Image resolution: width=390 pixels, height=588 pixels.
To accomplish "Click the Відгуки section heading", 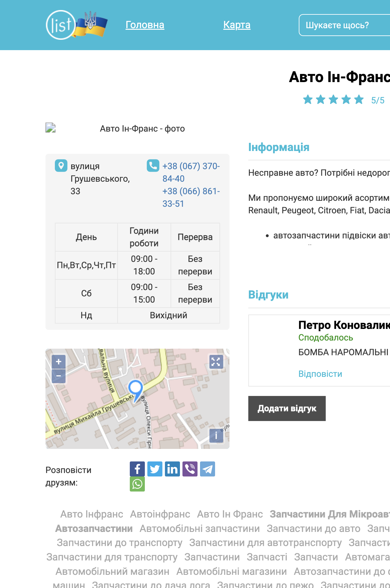I will (268, 295).
